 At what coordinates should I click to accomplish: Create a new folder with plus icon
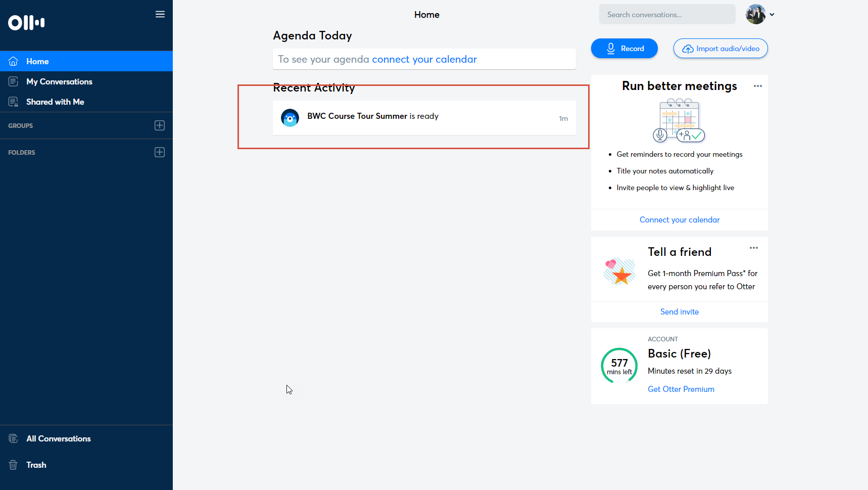pyautogui.click(x=160, y=152)
